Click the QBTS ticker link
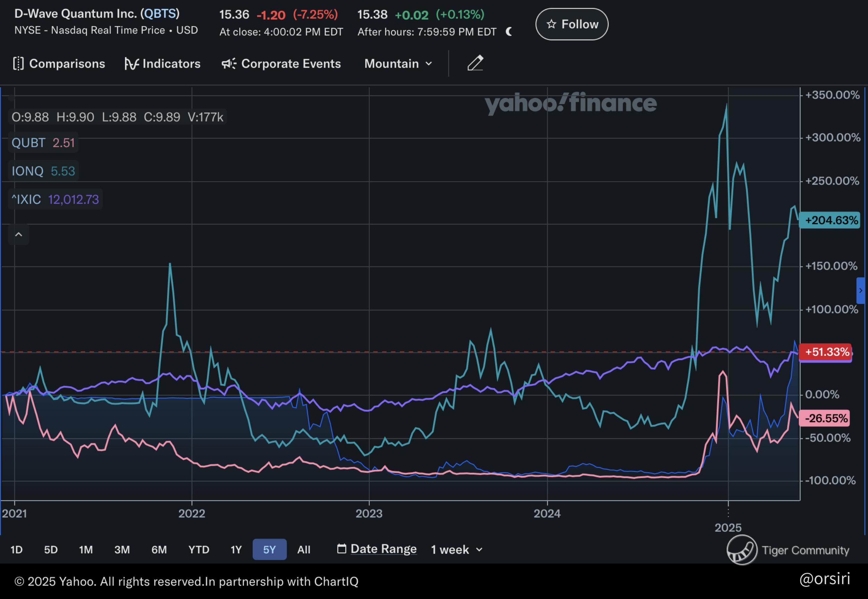The image size is (868, 599). [x=160, y=14]
